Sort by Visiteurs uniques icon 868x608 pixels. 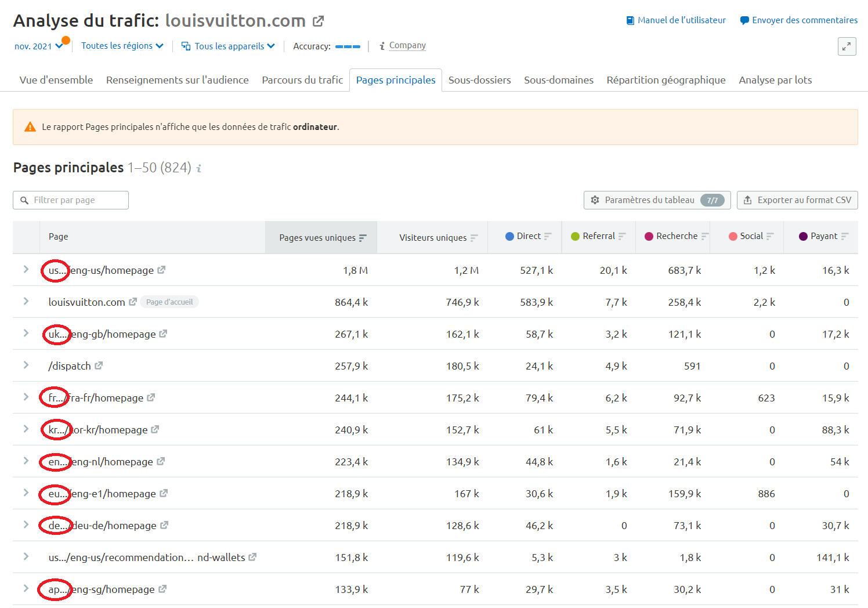point(474,238)
